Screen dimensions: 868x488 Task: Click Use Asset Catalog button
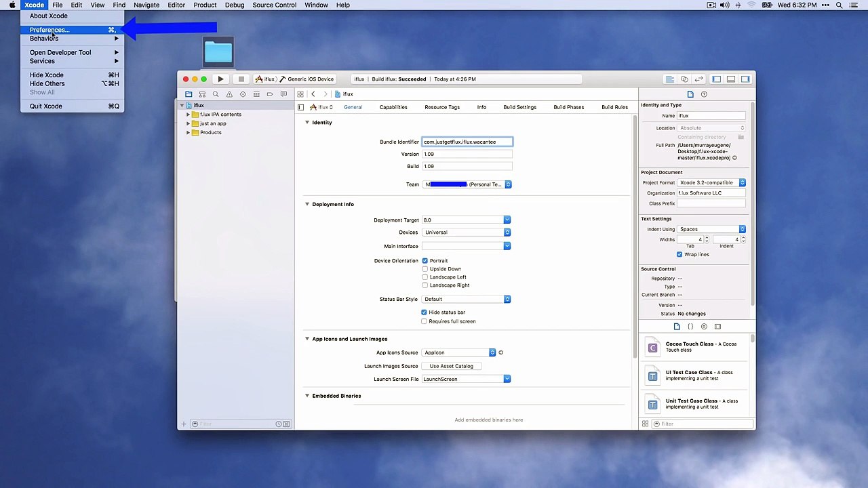451,366
